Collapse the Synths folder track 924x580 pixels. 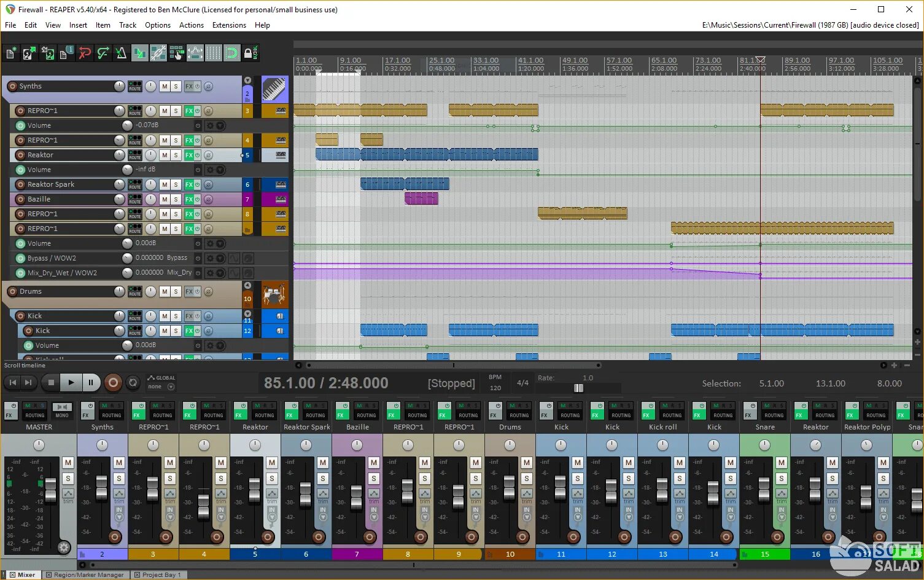coord(247,80)
